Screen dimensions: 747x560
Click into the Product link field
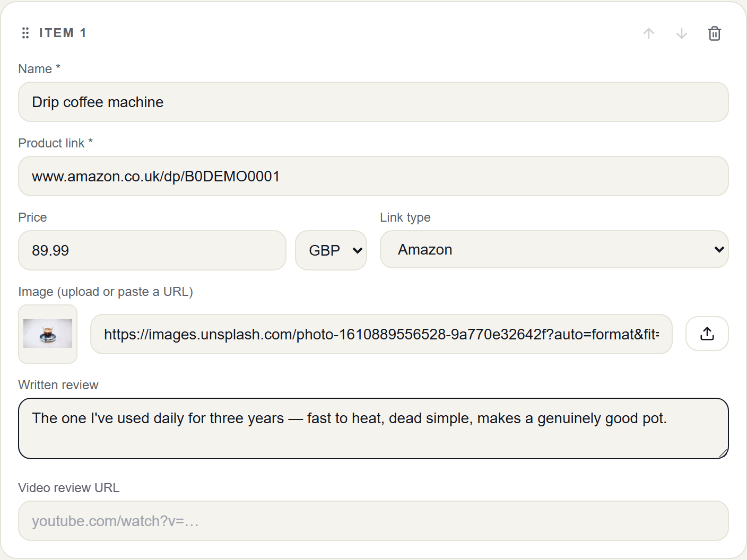[373, 176]
